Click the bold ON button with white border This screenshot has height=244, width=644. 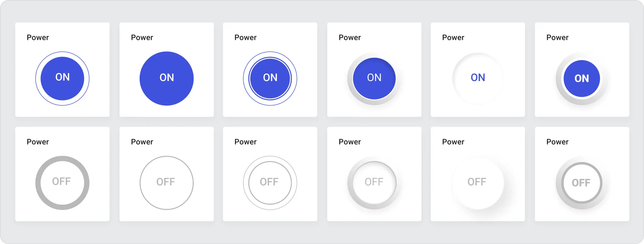coord(582,78)
